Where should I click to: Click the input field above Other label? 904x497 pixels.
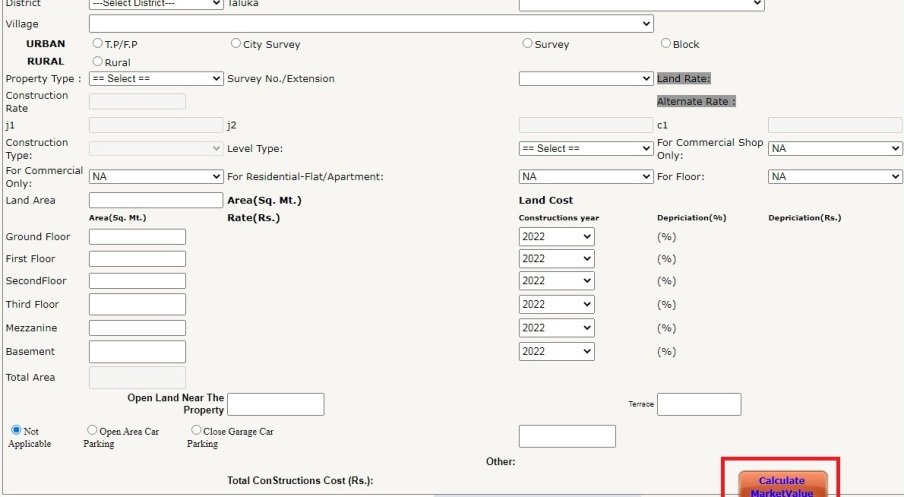[567, 436]
